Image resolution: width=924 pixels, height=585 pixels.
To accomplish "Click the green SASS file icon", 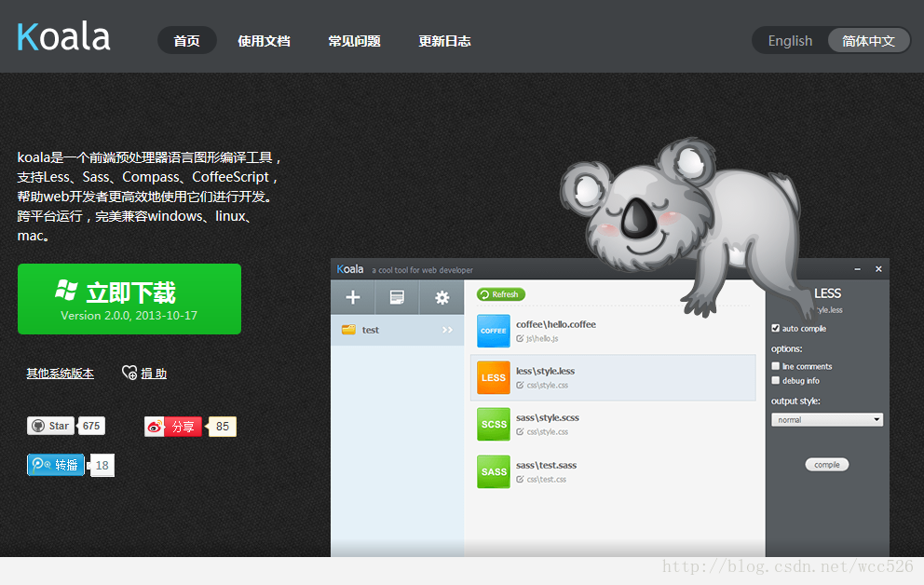I will pos(494,471).
